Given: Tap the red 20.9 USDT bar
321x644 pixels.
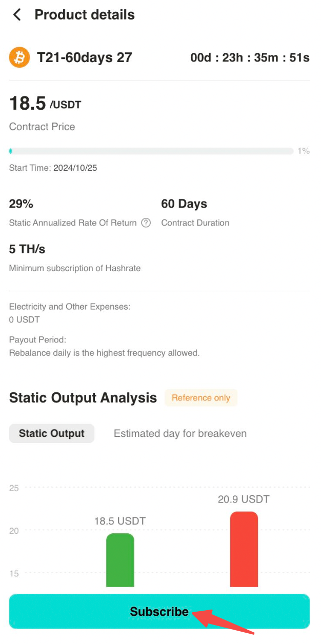Looking at the screenshot, I should [x=244, y=549].
